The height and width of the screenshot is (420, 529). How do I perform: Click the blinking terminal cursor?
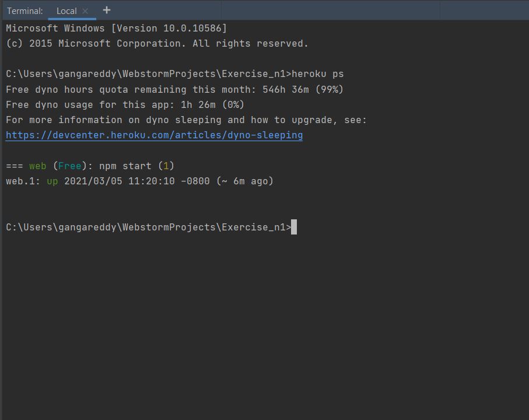click(295, 227)
